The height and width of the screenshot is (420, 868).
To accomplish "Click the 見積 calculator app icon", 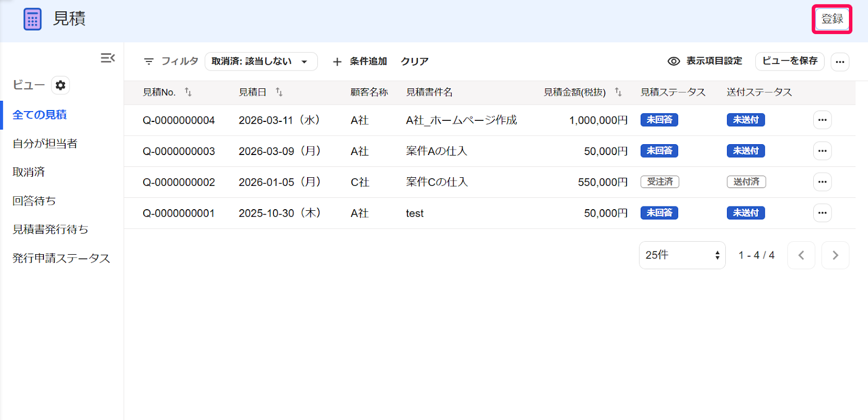I will click(33, 20).
